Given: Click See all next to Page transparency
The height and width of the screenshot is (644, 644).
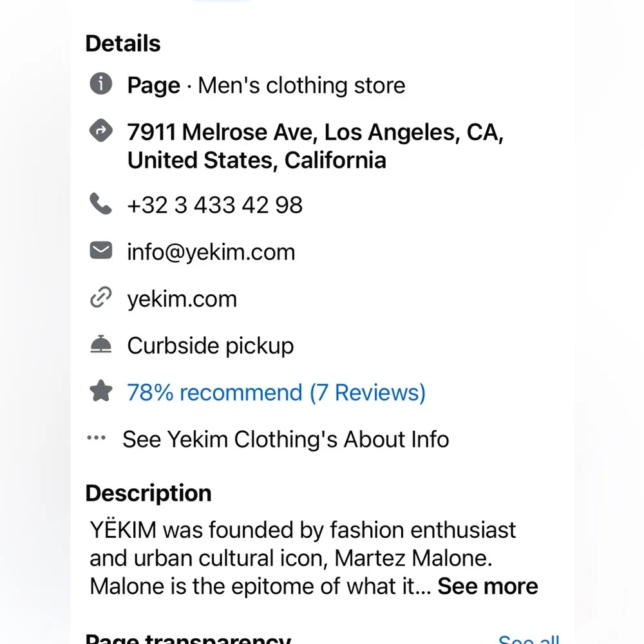Looking at the screenshot, I should (528, 639).
